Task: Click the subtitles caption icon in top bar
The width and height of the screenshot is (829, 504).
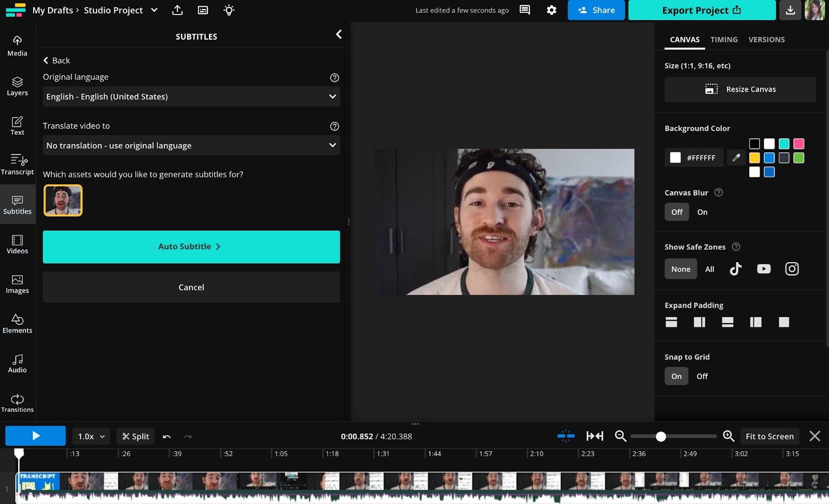Action: pyautogui.click(x=203, y=10)
